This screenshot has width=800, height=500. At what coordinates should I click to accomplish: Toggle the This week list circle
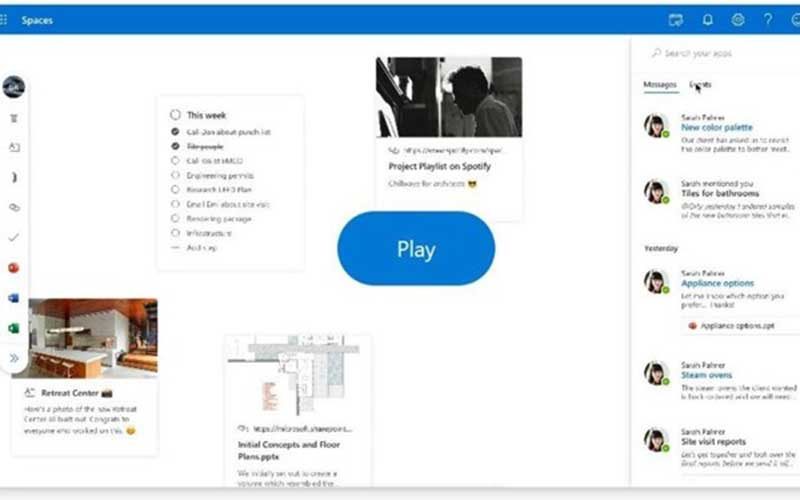[175, 115]
